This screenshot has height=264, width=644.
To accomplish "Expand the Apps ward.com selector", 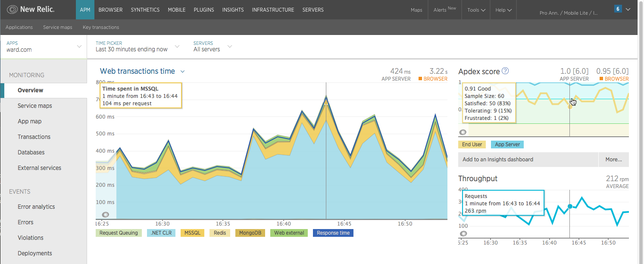I will pos(43,47).
